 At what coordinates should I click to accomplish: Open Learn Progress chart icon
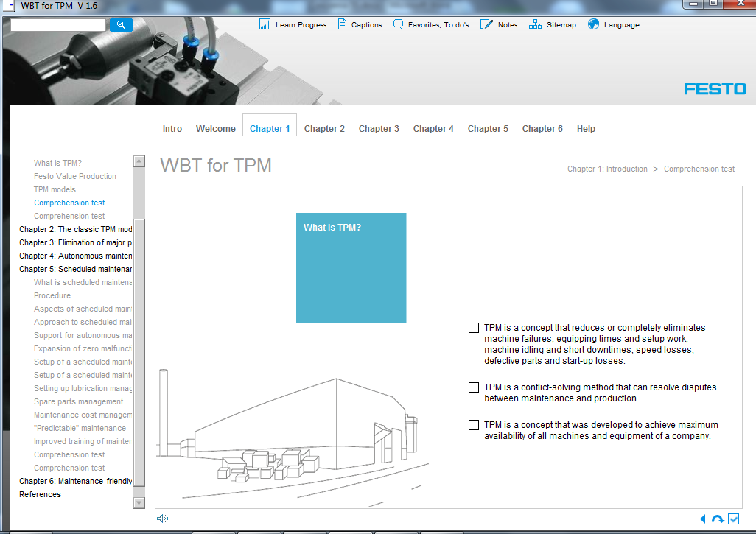[x=265, y=24]
